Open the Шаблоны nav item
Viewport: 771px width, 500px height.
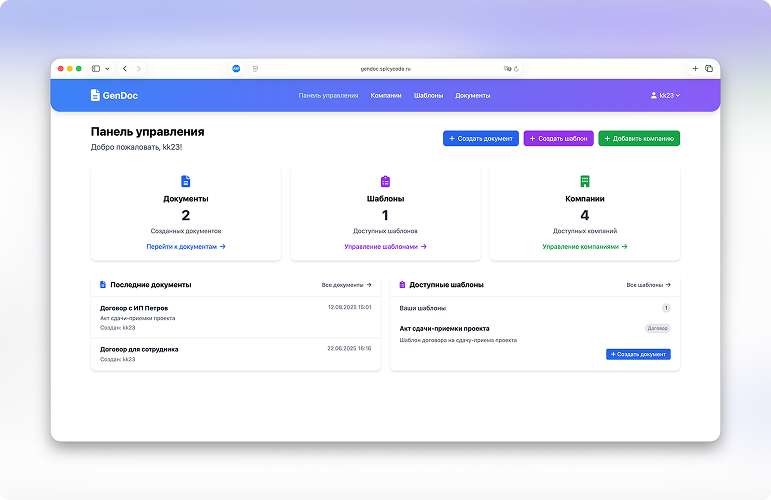(x=428, y=95)
